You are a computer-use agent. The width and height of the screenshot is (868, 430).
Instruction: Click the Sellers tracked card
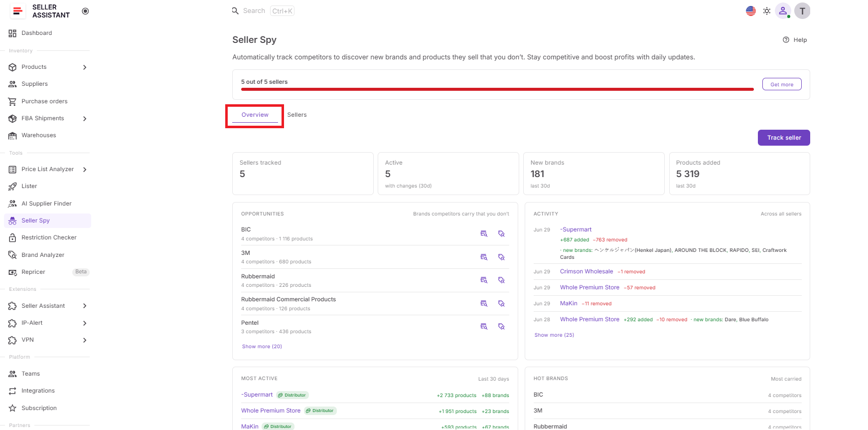[x=303, y=174]
